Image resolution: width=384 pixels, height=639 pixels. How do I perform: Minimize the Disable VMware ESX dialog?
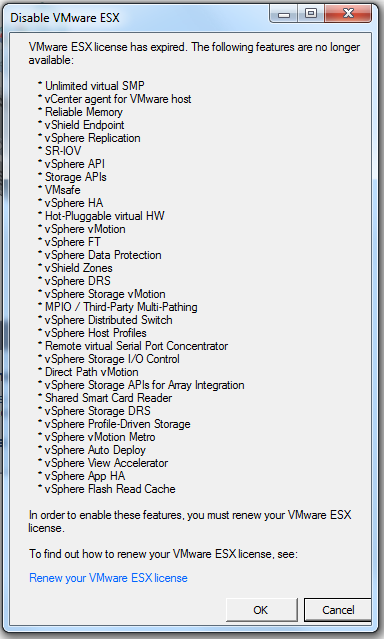point(284,14)
